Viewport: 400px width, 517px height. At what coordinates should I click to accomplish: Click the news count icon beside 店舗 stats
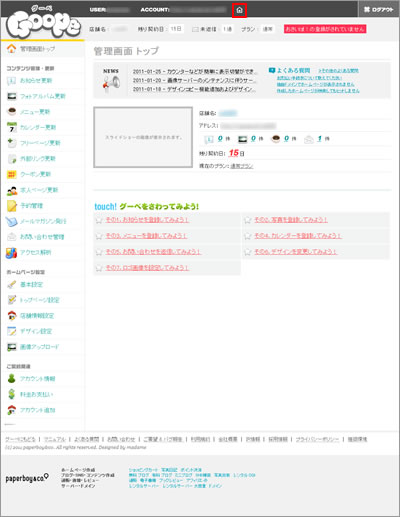click(209, 139)
